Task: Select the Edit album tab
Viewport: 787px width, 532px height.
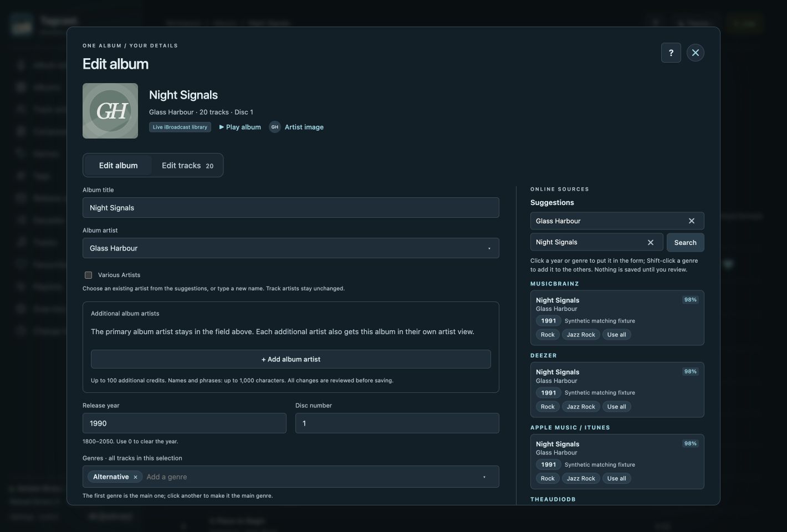Action: pyautogui.click(x=119, y=166)
